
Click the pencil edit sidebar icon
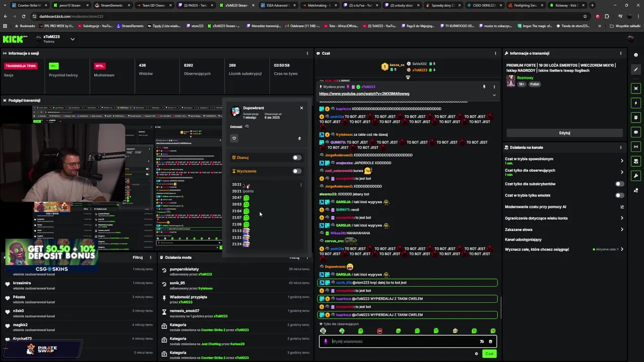(x=636, y=69)
